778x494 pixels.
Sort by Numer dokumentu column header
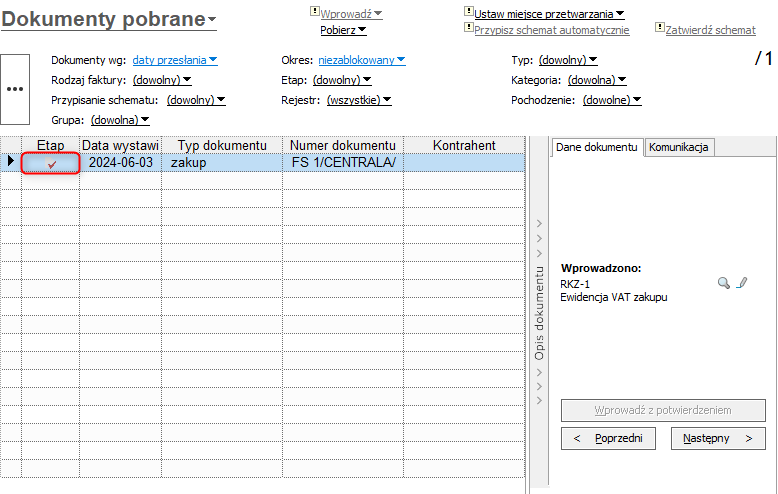[343, 145]
